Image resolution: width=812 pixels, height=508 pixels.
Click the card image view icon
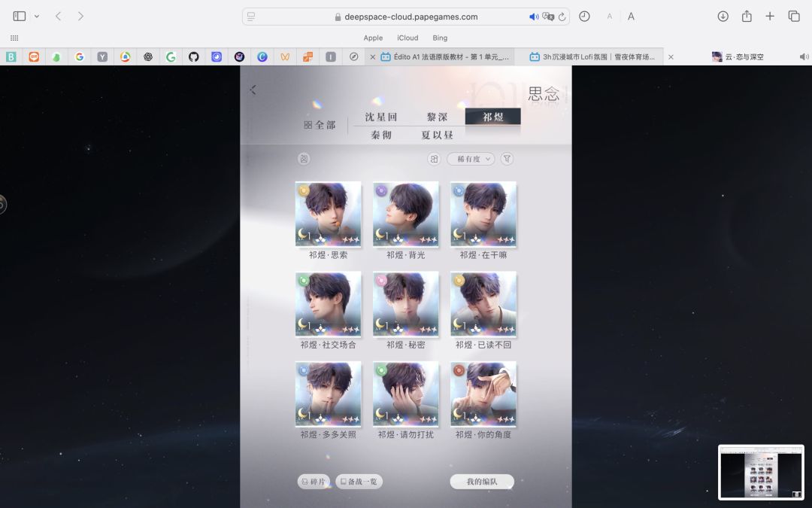[x=304, y=159]
